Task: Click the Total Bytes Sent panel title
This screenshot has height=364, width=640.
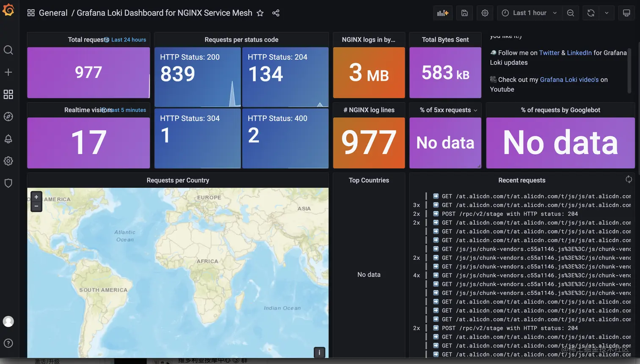Action: pos(445,40)
